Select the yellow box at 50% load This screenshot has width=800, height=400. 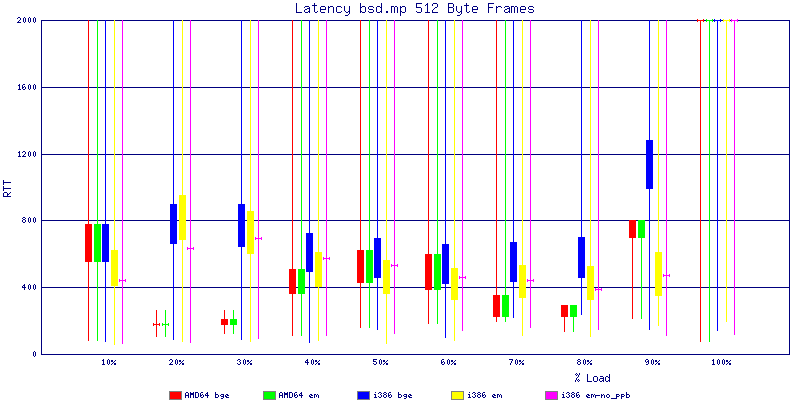tap(386, 277)
